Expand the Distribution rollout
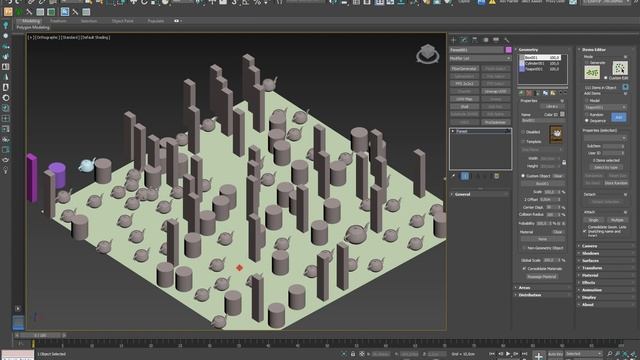 coord(542,295)
